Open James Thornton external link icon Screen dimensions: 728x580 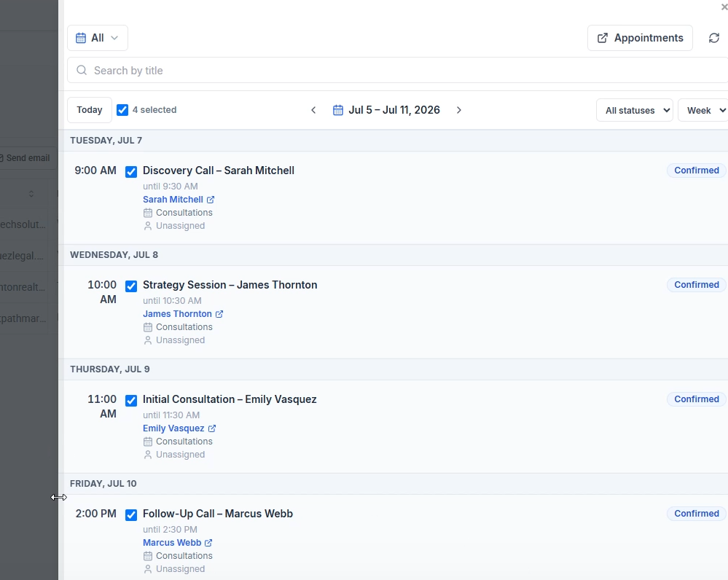pyautogui.click(x=219, y=314)
